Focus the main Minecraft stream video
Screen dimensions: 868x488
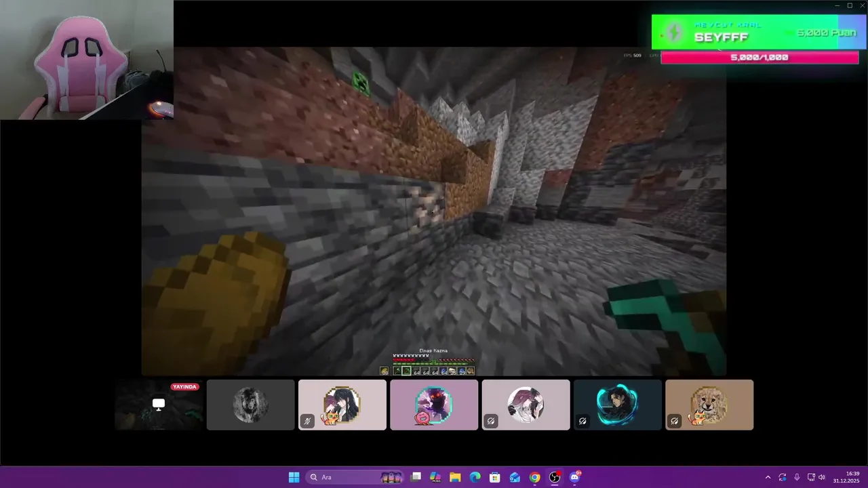click(x=434, y=211)
